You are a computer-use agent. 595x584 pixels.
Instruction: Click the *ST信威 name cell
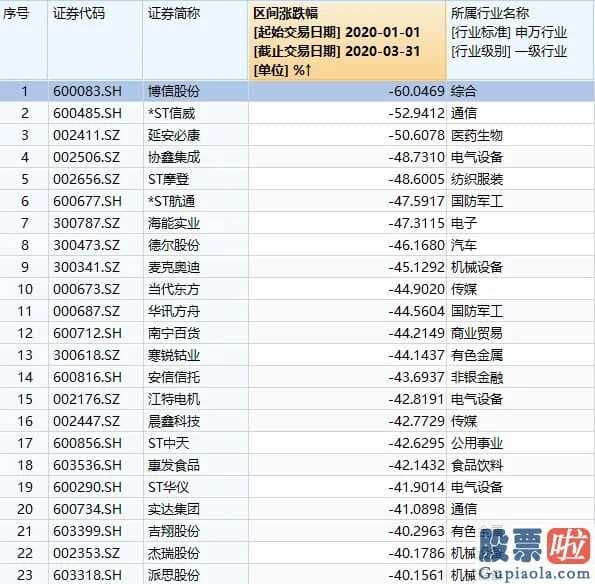172,113
